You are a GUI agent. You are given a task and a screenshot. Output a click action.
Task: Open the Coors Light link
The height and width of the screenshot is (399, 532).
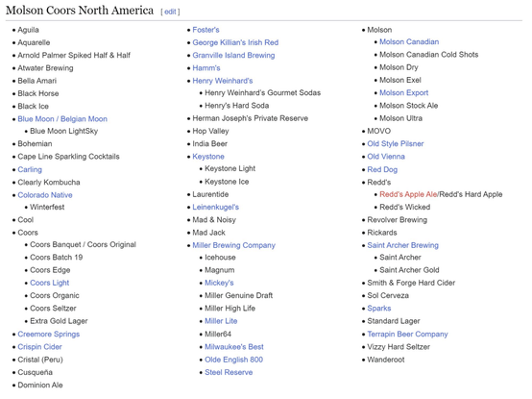tap(50, 283)
